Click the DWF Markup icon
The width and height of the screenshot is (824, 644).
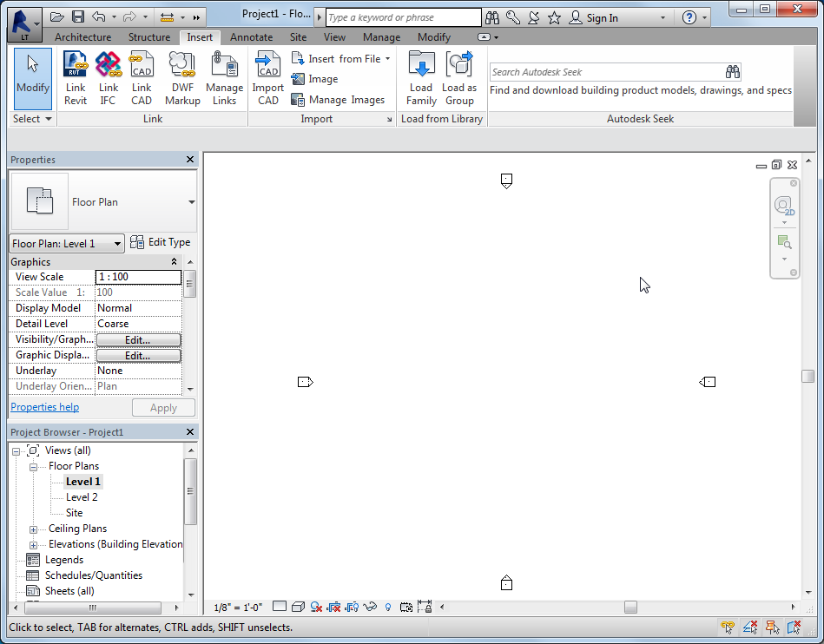point(182,78)
